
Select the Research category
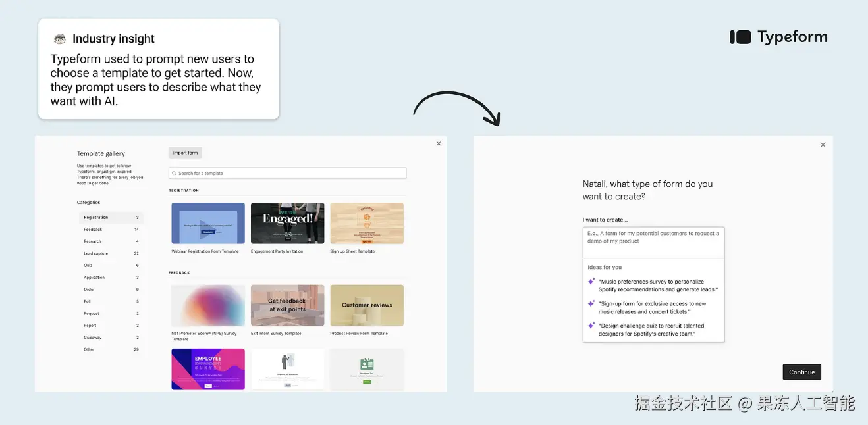(111, 241)
